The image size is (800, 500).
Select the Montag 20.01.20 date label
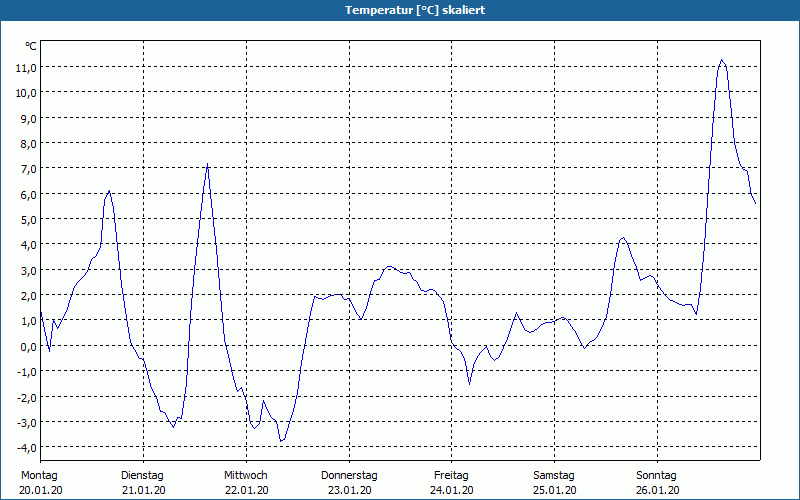(39, 482)
